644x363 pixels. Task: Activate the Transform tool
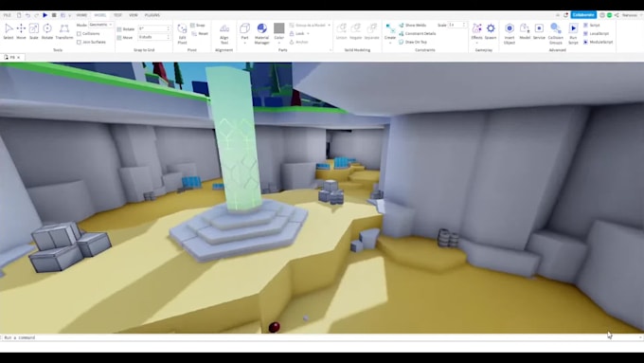tap(64, 31)
